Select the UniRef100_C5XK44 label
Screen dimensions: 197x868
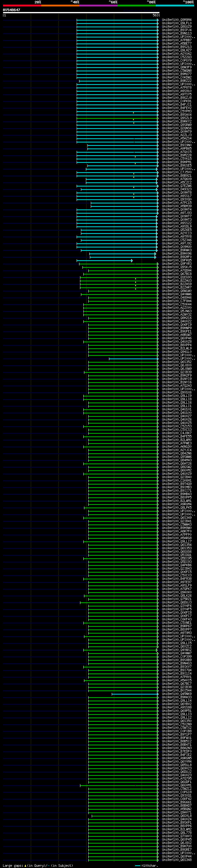[177, 304]
